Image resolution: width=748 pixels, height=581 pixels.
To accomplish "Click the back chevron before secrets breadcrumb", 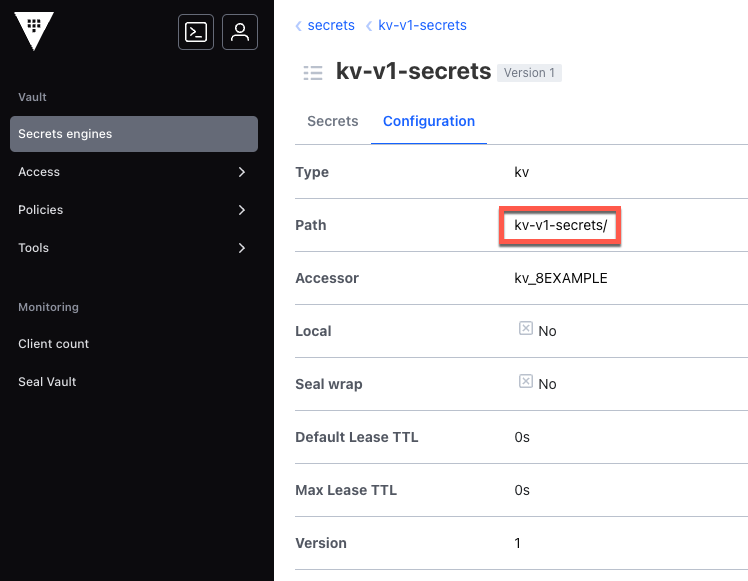I will [298, 26].
